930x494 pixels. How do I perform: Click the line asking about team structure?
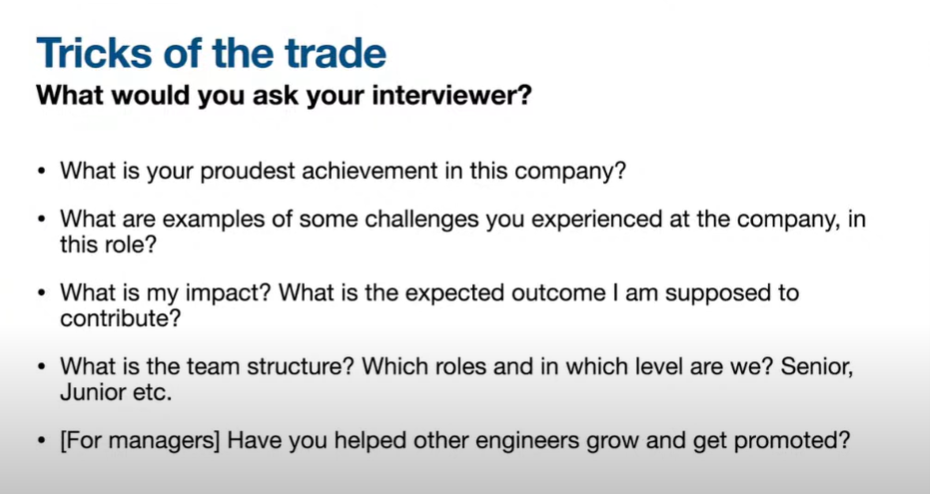pyautogui.click(x=457, y=366)
